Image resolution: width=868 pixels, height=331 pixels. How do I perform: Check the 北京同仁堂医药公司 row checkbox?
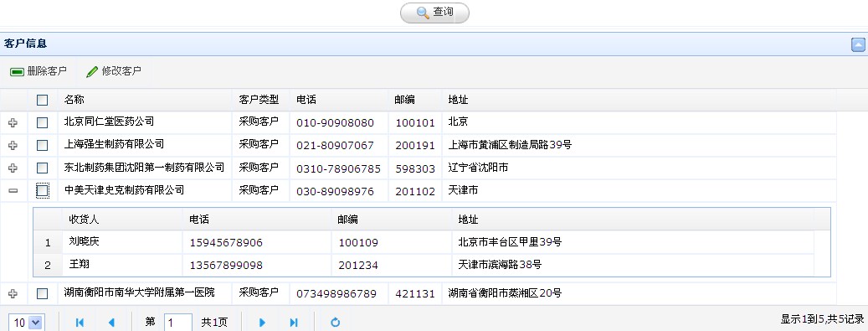[x=42, y=122]
